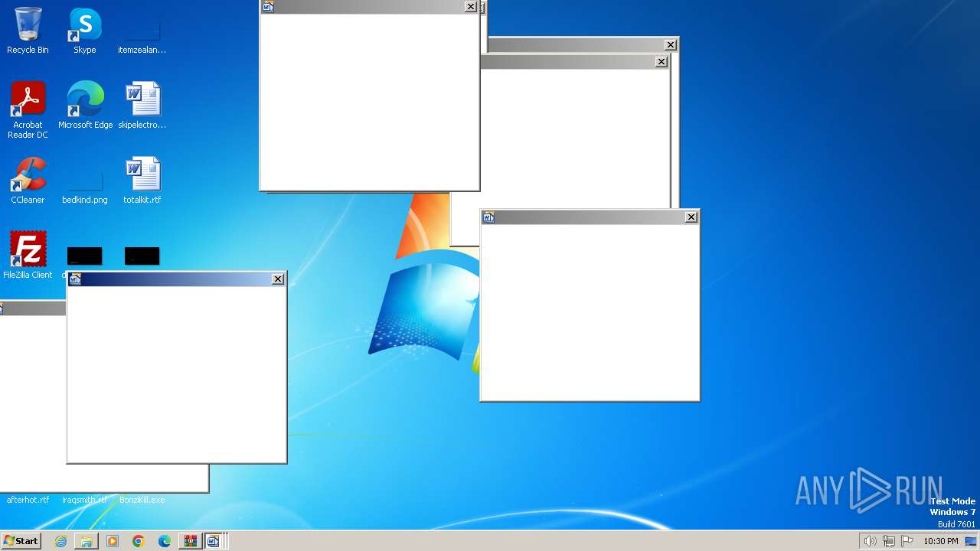
Task: Click Word icon in window over Windows logo
Action: click(x=488, y=217)
